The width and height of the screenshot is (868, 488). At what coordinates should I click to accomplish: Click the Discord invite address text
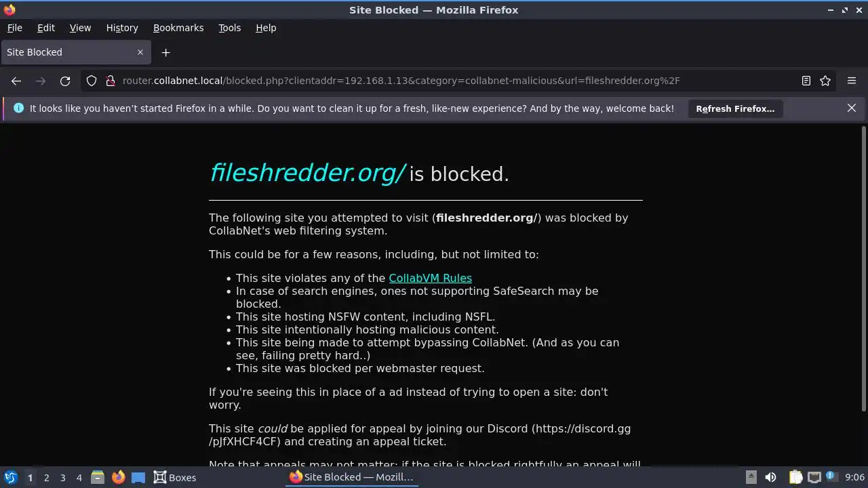(x=420, y=435)
